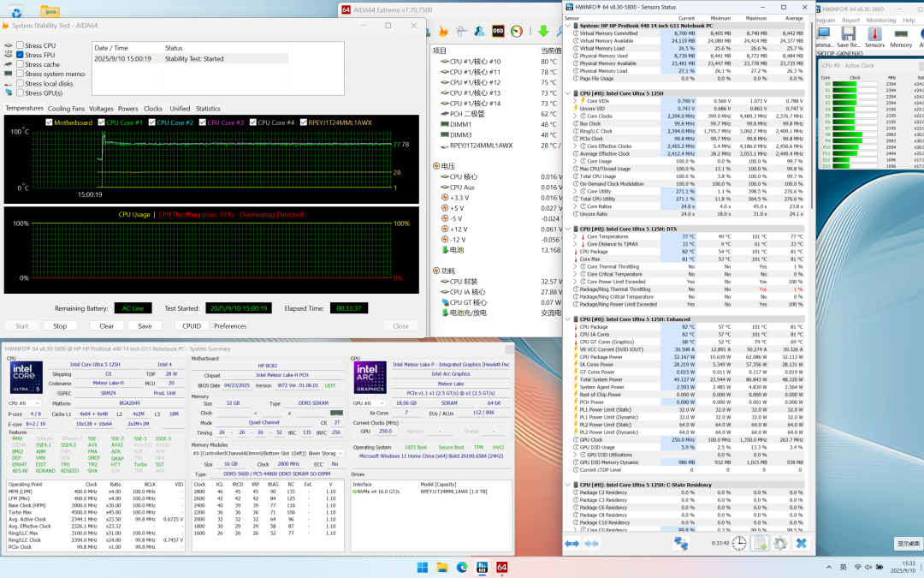Toggle the CPU Core #1 graph checkbox
The width and height of the screenshot is (924, 578).
coord(101,122)
